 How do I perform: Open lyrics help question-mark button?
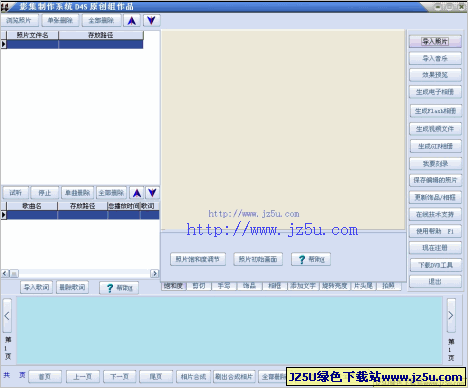pyautogui.click(x=119, y=288)
